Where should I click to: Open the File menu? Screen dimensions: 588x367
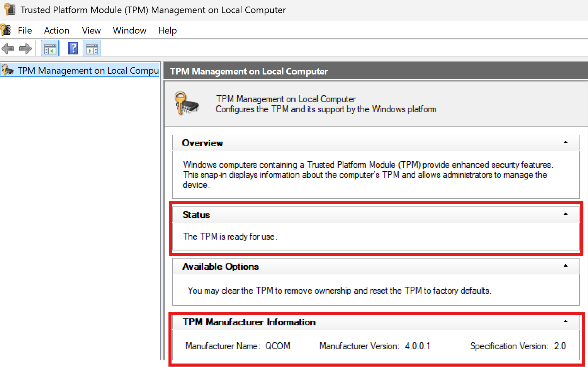(25, 30)
